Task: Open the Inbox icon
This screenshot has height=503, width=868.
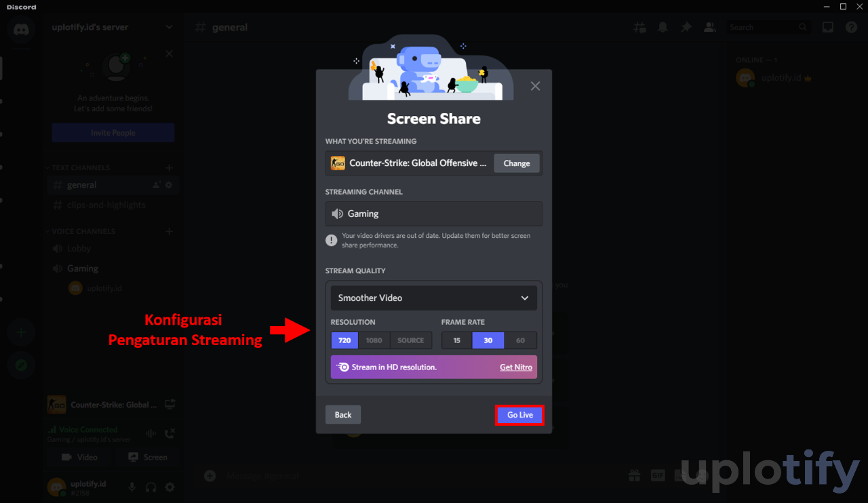Action: (x=828, y=27)
